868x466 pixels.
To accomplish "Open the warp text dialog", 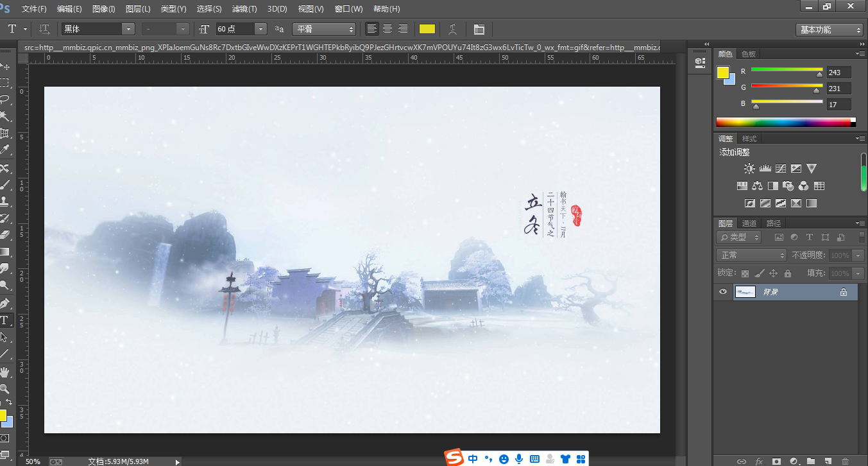I will [452, 29].
